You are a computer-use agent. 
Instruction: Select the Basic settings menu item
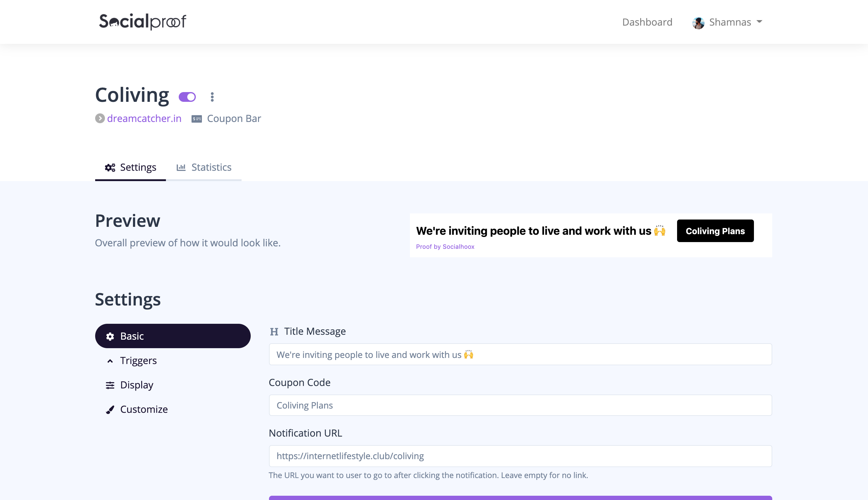click(173, 336)
